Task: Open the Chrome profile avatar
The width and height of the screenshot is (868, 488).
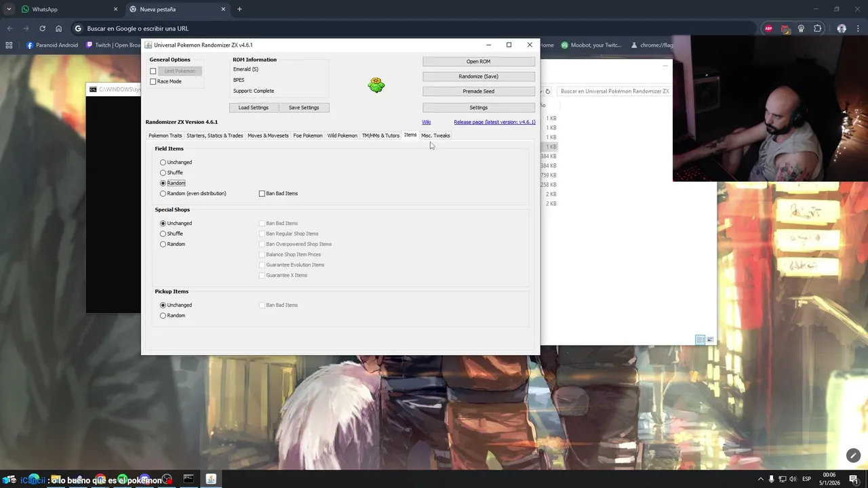Action: (x=842, y=28)
